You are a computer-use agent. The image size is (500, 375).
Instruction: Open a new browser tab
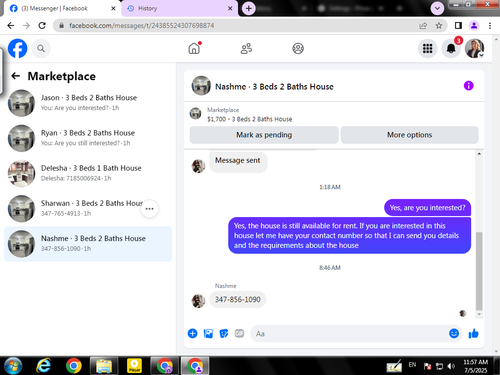(249, 8)
